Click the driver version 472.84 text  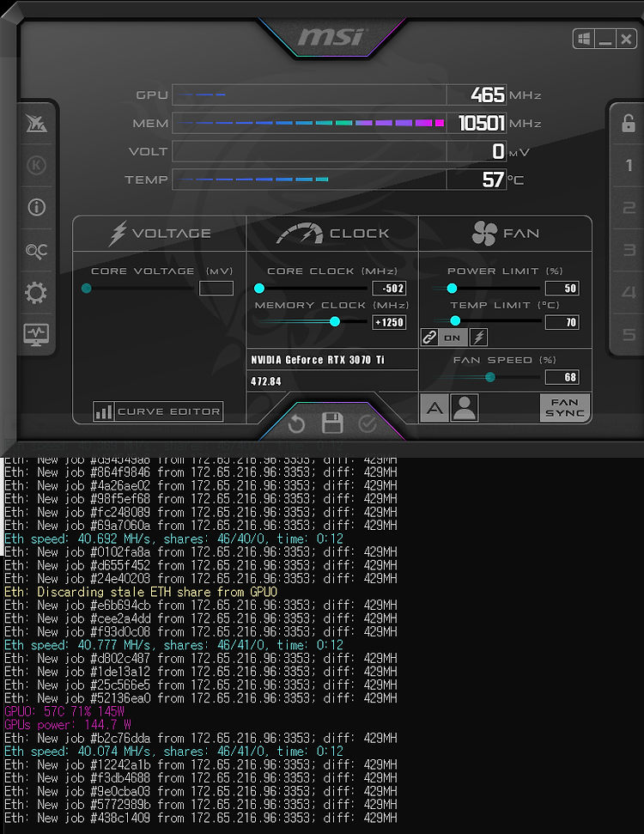(266, 381)
